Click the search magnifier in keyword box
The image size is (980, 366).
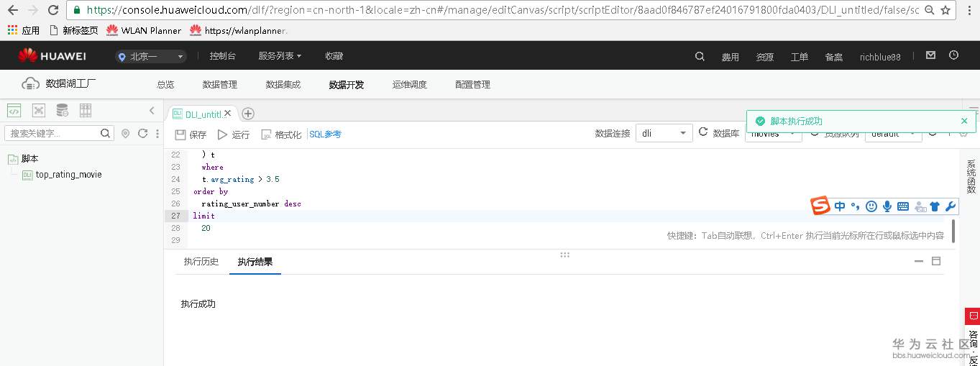[x=106, y=133]
